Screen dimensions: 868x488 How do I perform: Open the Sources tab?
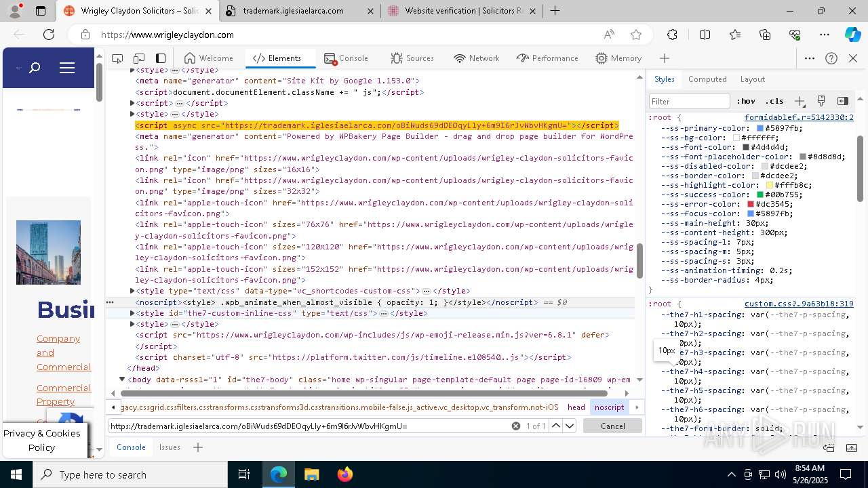pos(412,58)
